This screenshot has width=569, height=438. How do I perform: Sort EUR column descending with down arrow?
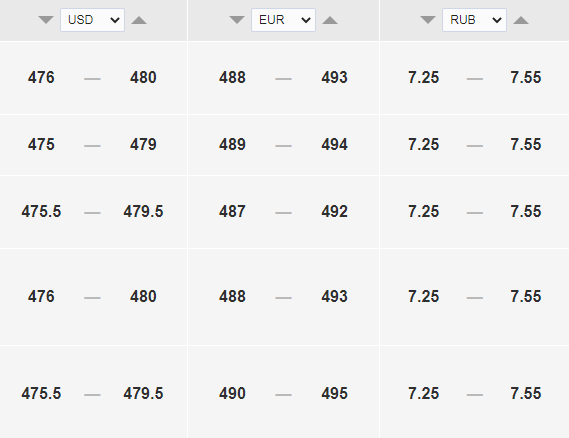pyautogui.click(x=237, y=20)
